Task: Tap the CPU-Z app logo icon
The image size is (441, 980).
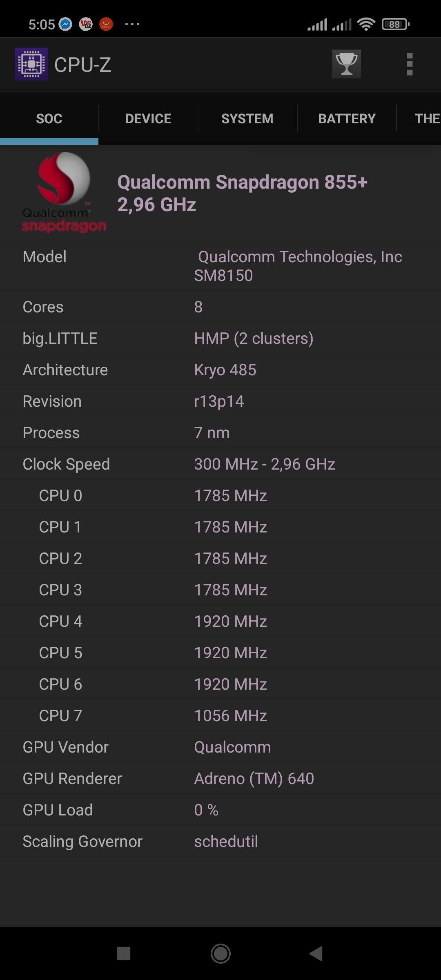Action: click(x=31, y=64)
